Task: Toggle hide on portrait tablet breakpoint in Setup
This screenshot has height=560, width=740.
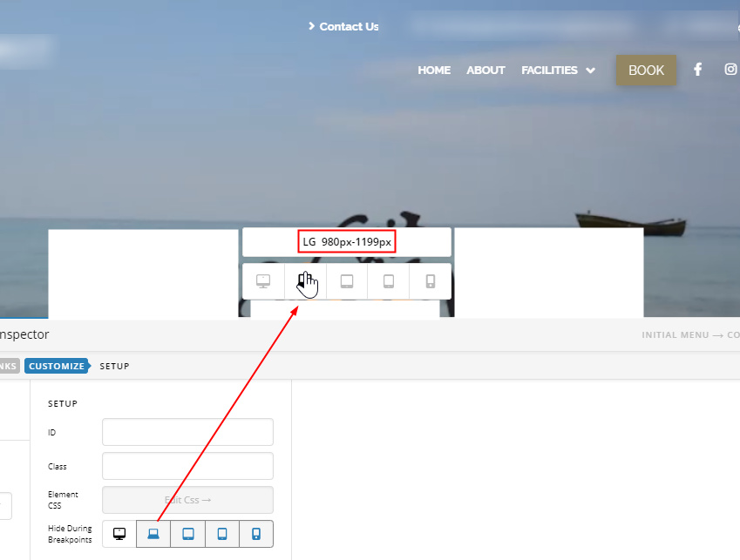Action: (x=222, y=534)
